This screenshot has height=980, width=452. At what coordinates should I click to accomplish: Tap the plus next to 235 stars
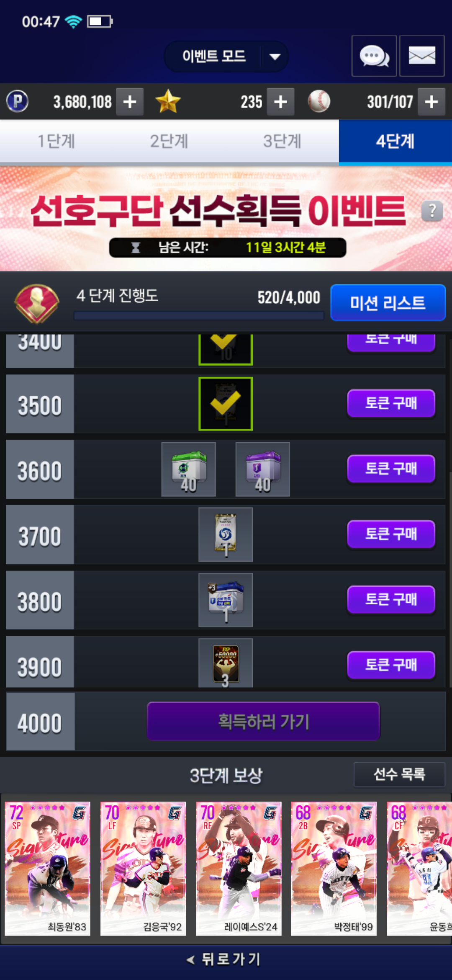(280, 102)
